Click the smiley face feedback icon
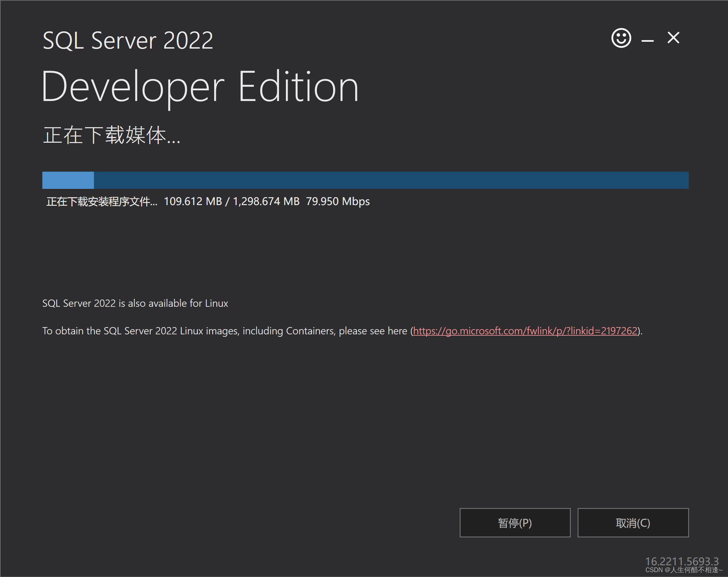The width and height of the screenshot is (728, 577). (x=621, y=38)
